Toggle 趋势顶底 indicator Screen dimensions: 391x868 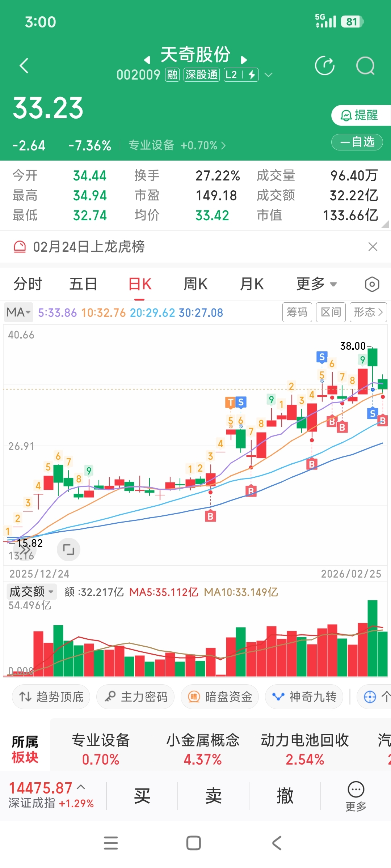coord(51,697)
